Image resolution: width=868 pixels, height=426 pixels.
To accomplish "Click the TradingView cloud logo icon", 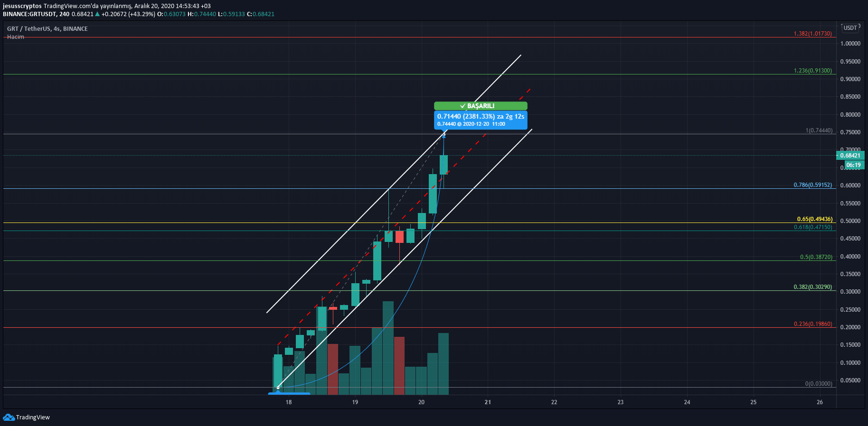I will 9,417.
